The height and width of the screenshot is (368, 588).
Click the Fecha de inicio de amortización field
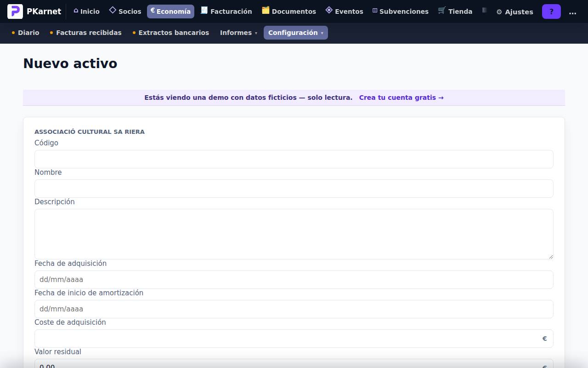[294, 309]
